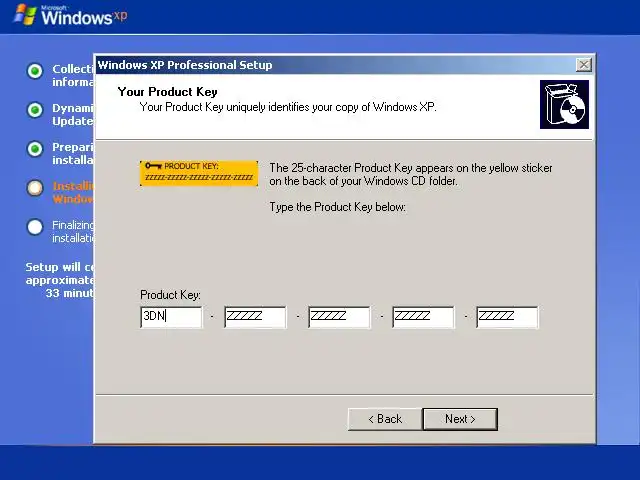Click the 25-character Product Key description text
The width and height of the screenshot is (640, 480).
(411, 174)
